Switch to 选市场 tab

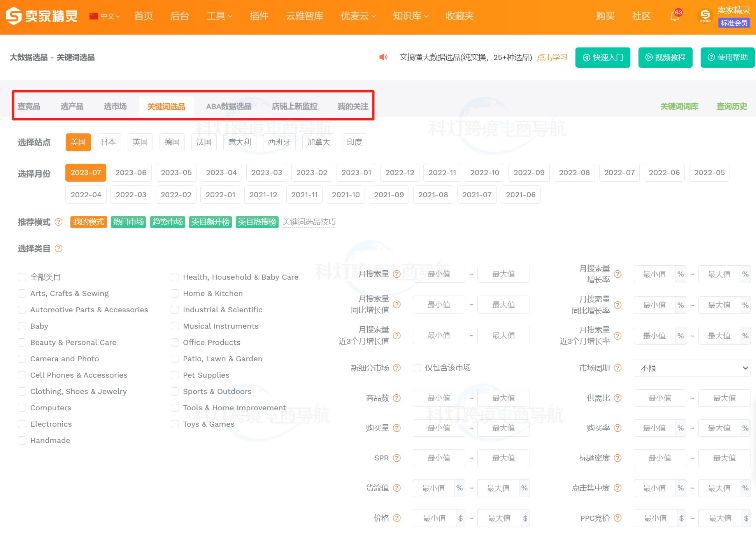click(115, 106)
